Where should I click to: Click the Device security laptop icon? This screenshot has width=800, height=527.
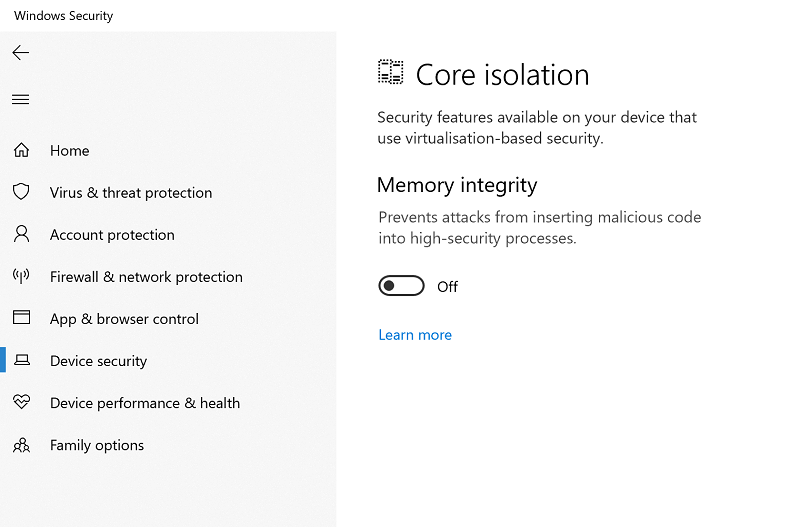point(21,360)
